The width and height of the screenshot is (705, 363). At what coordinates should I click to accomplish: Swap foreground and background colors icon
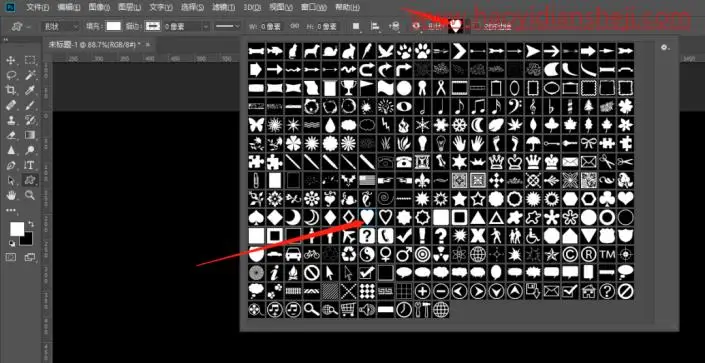point(31,224)
